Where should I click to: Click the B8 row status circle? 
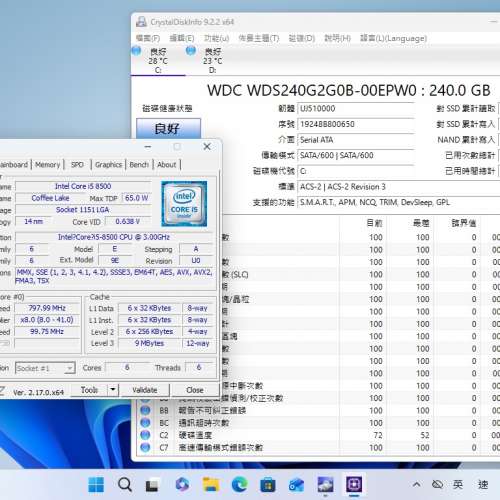[x=145, y=410]
